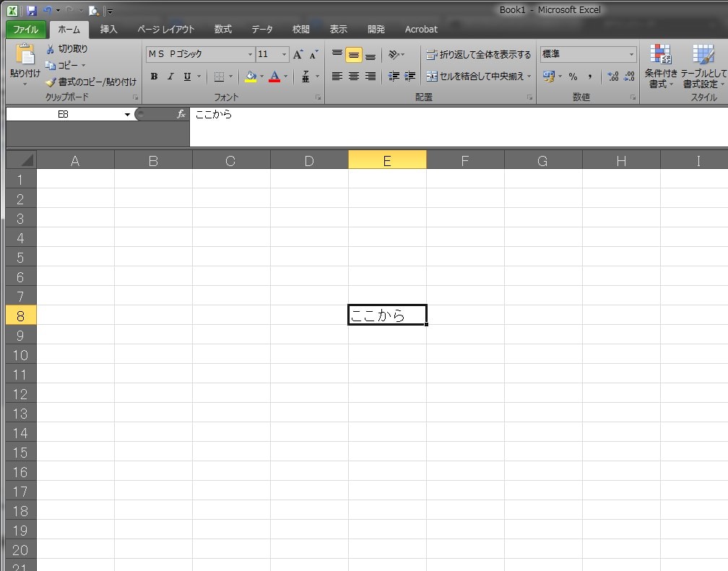This screenshot has height=571, width=728.
Task: Expand the 標準 number format dropdown
Action: pos(630,53)
